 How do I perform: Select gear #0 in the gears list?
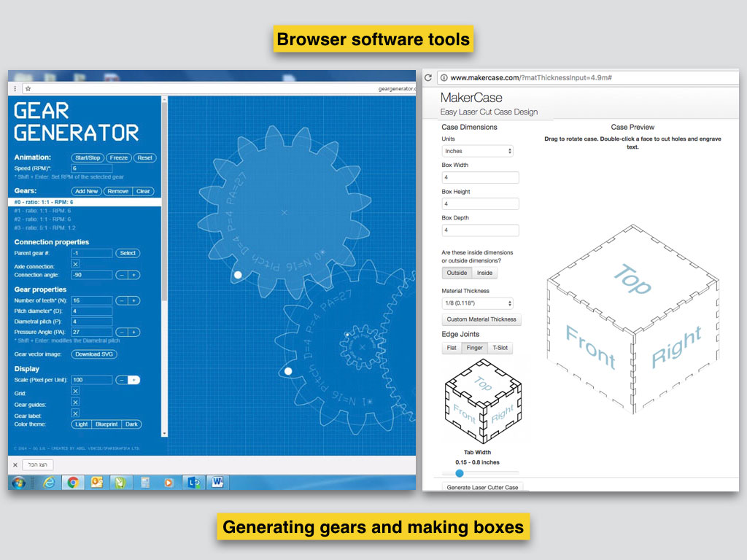85,203
